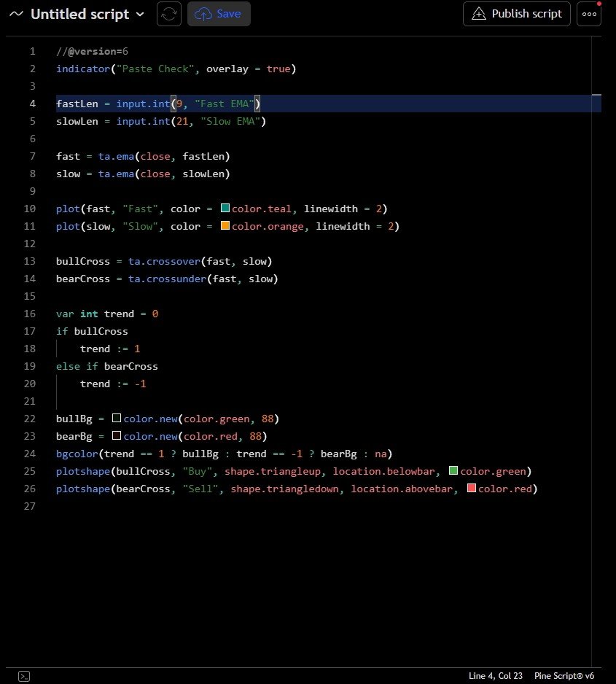Place cursor on //@version=6 comment
616x684 pixels.
point(92,52)
